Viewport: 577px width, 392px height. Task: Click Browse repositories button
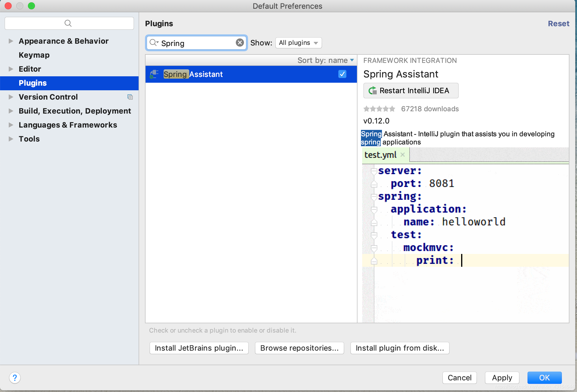pos(300,348)
